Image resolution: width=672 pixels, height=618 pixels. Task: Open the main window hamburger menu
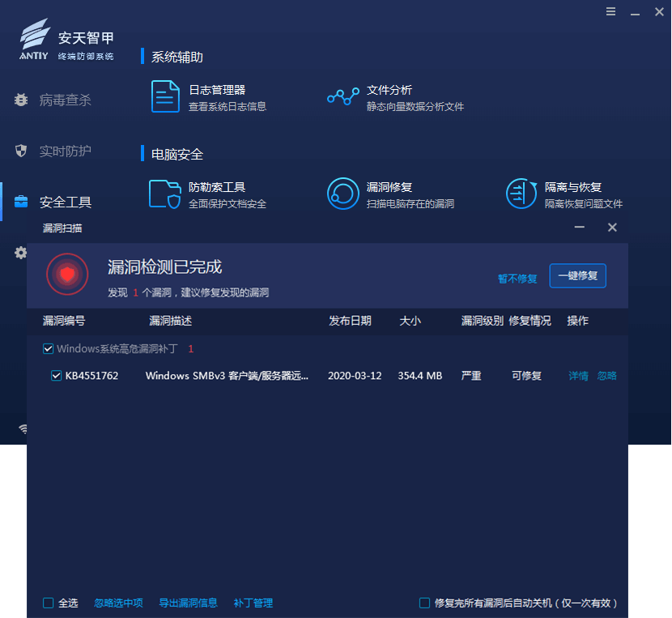[610, 11]
